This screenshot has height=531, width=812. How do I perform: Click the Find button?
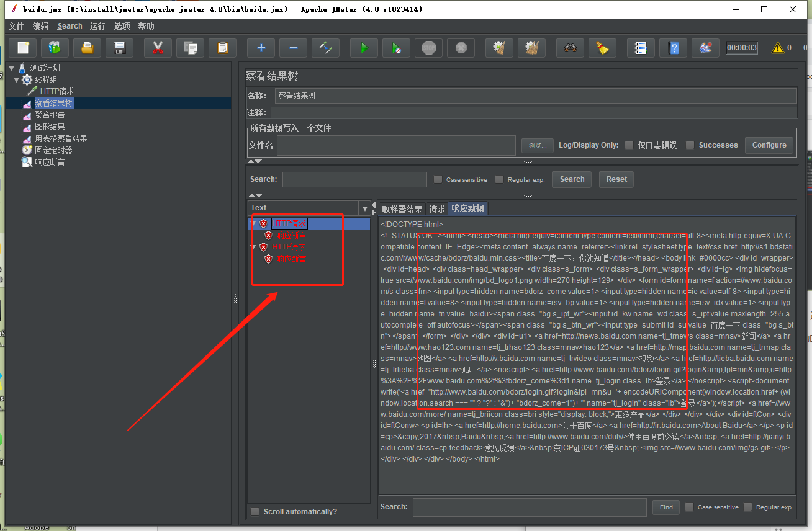click(x=666, y=507)
